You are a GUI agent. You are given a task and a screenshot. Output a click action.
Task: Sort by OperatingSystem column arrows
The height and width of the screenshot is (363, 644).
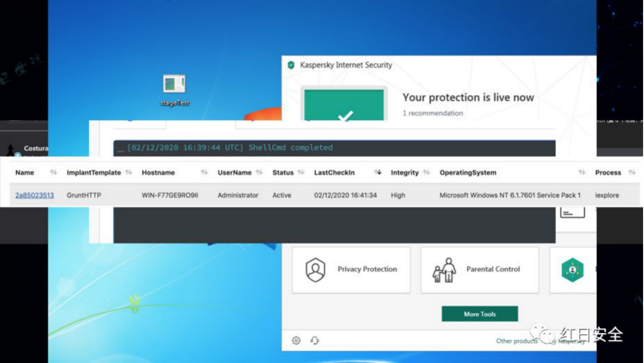582,173
